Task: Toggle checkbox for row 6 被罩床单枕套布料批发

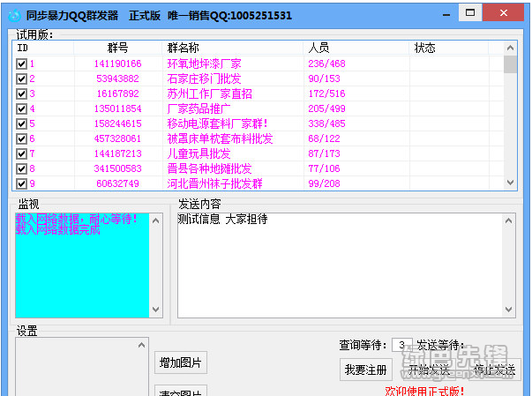Action: (x=21, y=138)
